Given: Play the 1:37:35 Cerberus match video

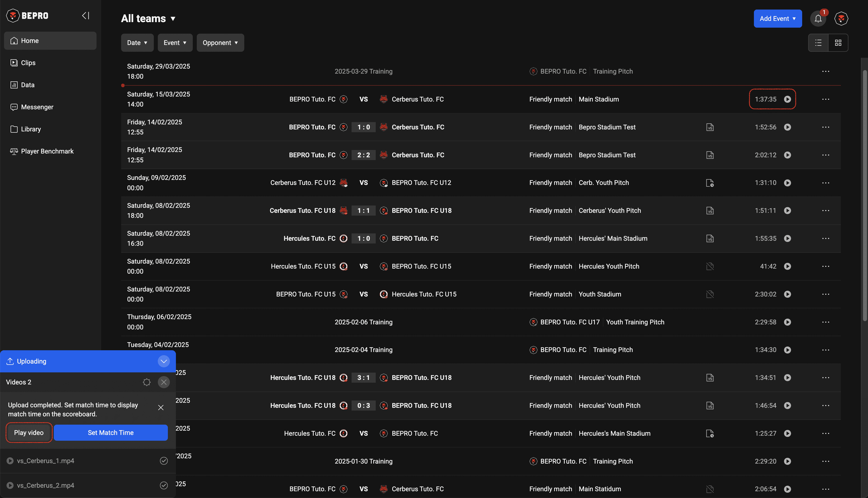Looking at the screenshot, I should tap(787, 99).
